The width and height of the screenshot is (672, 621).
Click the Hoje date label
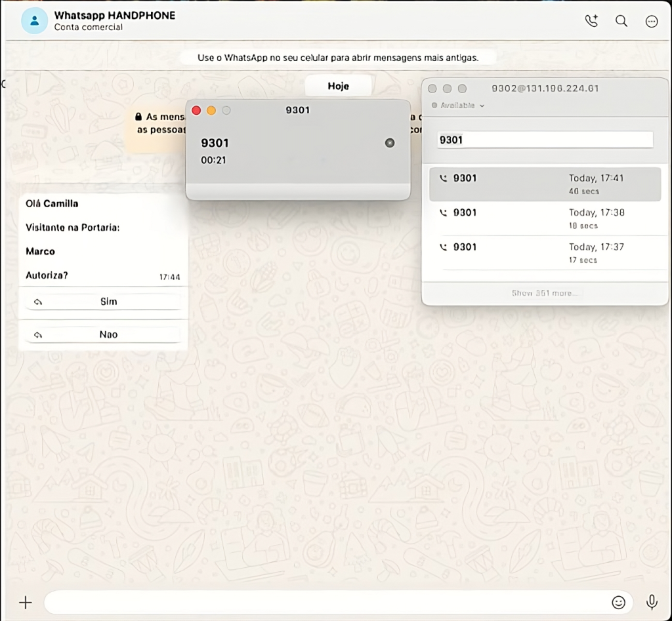tap(338, 86)
